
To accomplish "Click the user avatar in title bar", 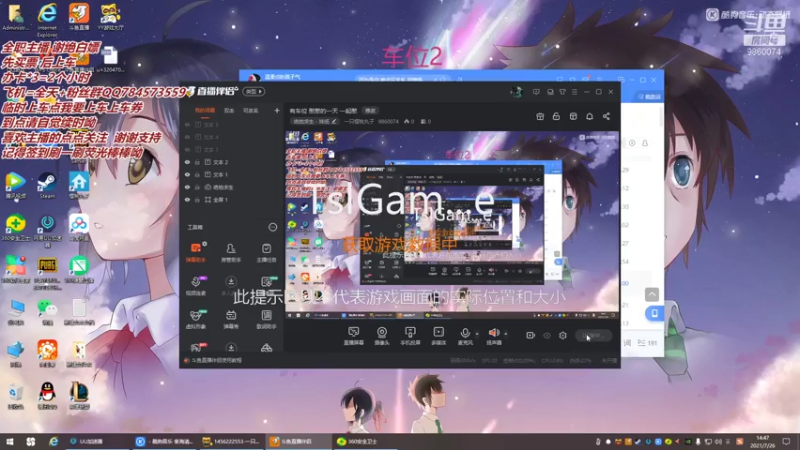I will 516,92.
